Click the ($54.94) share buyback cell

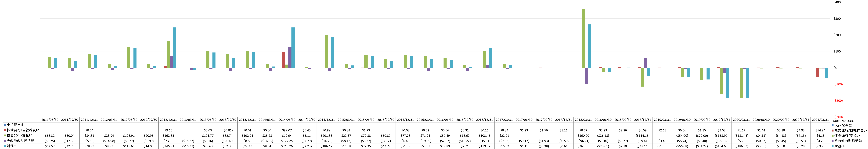pyautogui.click(x=820, y=130)
